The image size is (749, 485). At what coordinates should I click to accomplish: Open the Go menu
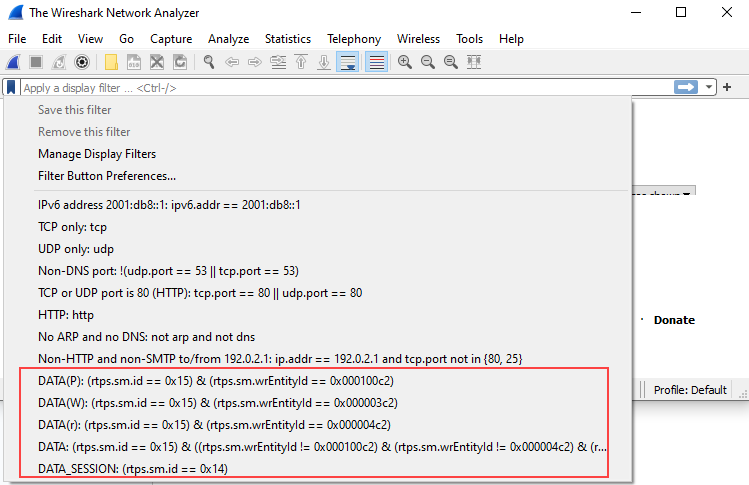(x=126, y=39)
